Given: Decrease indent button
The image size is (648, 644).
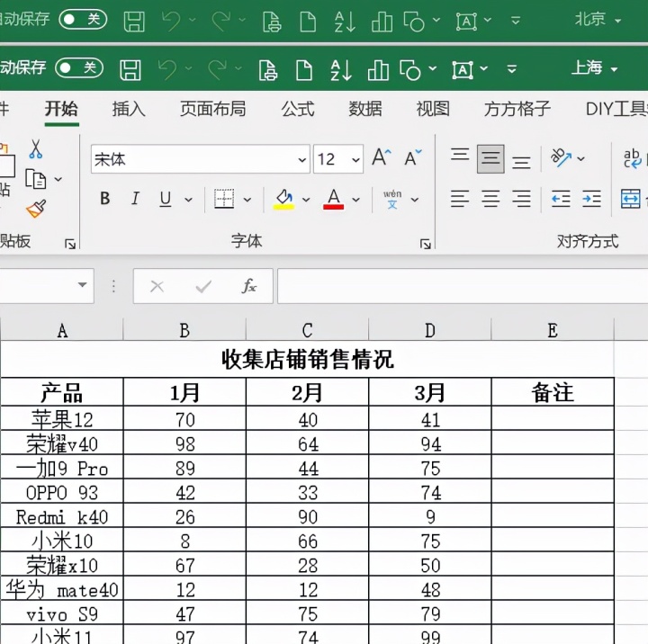Looking at the screenshot, I should (x=561, y=199).
